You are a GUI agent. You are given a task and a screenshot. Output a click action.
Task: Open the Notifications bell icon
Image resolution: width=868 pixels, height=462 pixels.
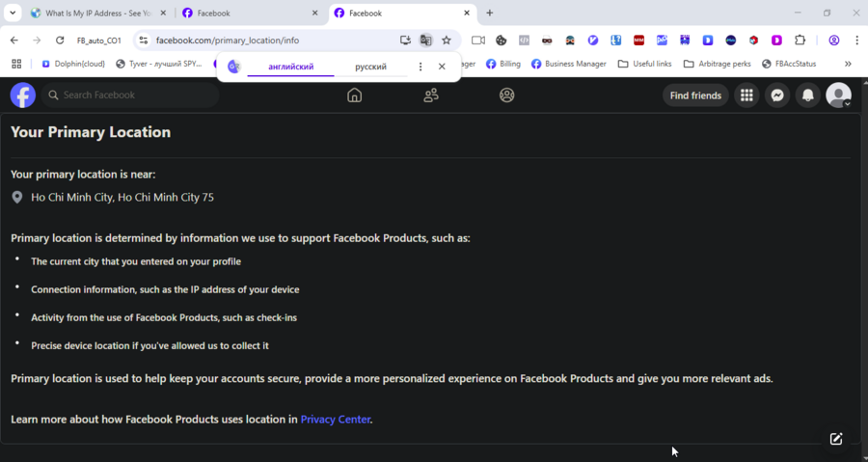(x=808, y=95)
